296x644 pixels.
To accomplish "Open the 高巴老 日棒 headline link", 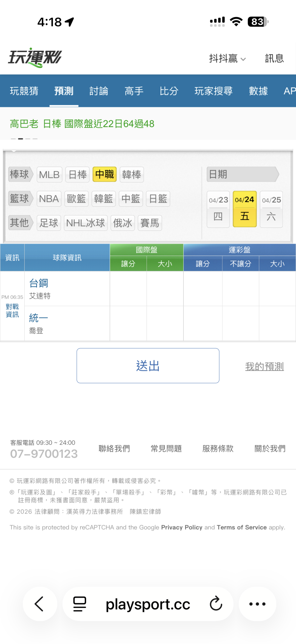I will click(82, 124).
